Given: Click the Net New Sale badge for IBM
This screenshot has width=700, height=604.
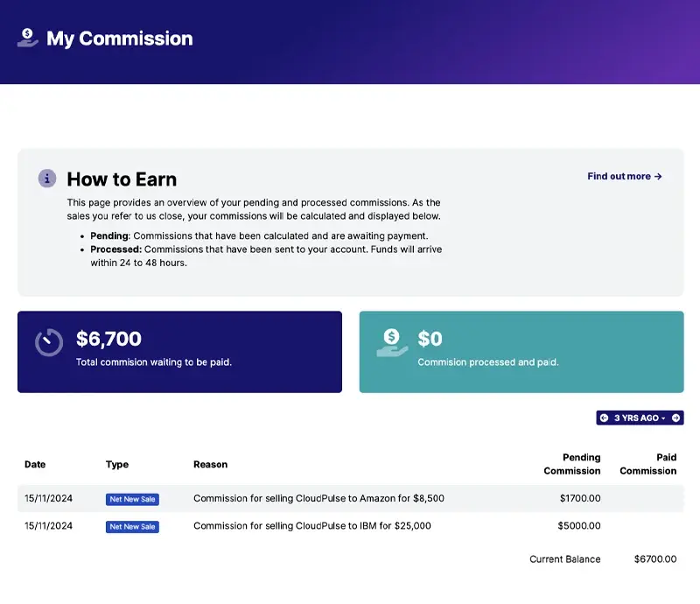Looking at the screenshot, I should (132, 527).
